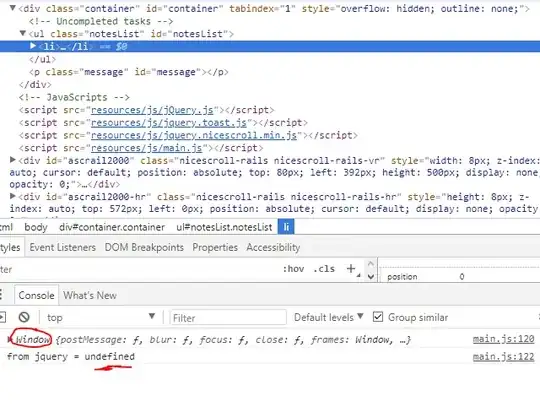Collapse the div container element
This screenshot has width=540, height=407.
(x=13, y=8)
